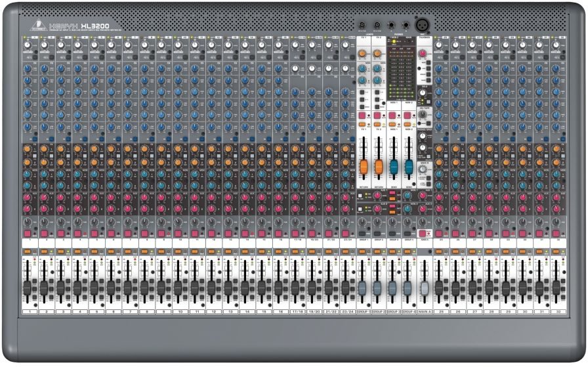Click the LED level meter display
This screenshot has width=588, height=367.
pyautogui.click(x=401, y=74)
